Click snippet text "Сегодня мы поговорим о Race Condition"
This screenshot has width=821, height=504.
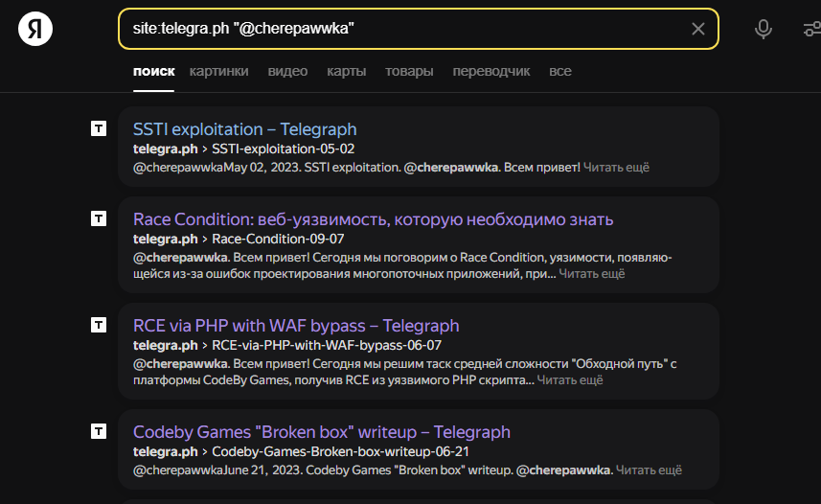pyautogui.click(x=429, y=257)
